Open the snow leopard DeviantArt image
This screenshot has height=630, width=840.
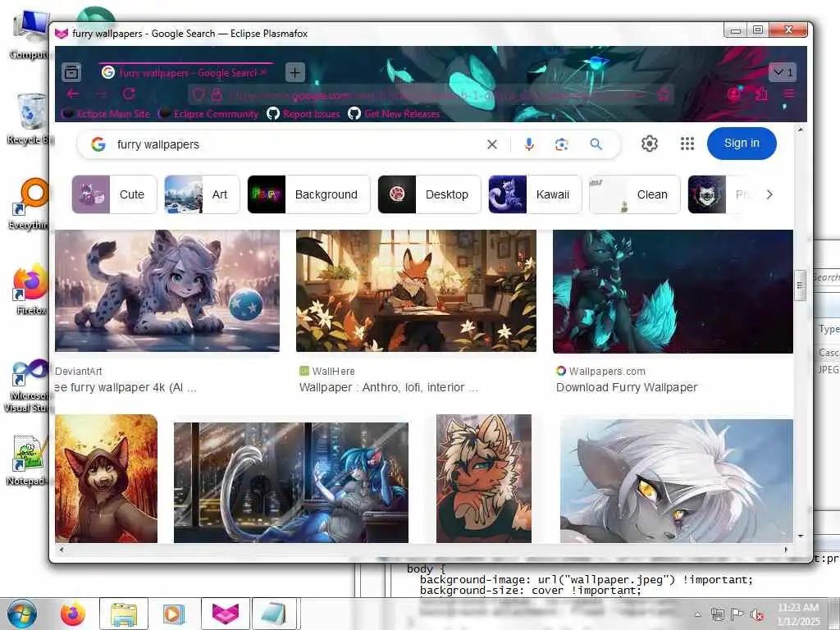[x=167, y=291]
